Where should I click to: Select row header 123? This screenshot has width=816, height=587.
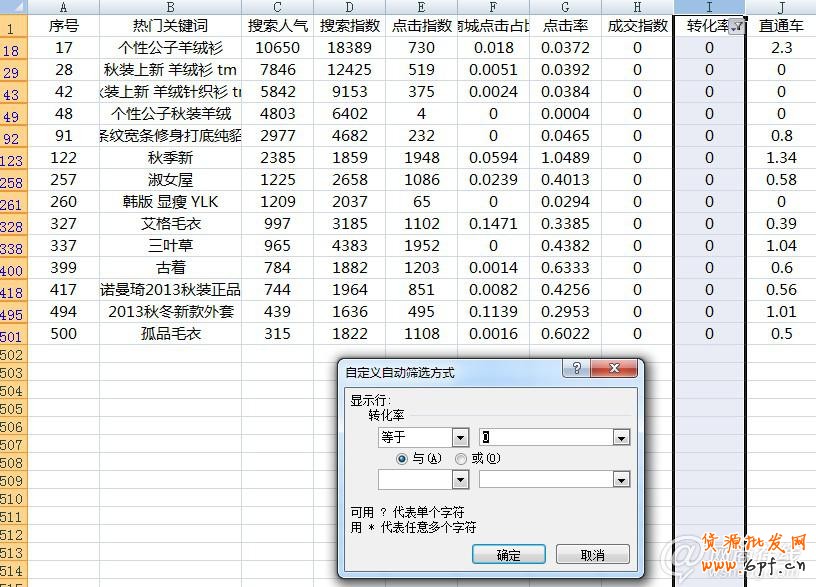coord(12,159)
